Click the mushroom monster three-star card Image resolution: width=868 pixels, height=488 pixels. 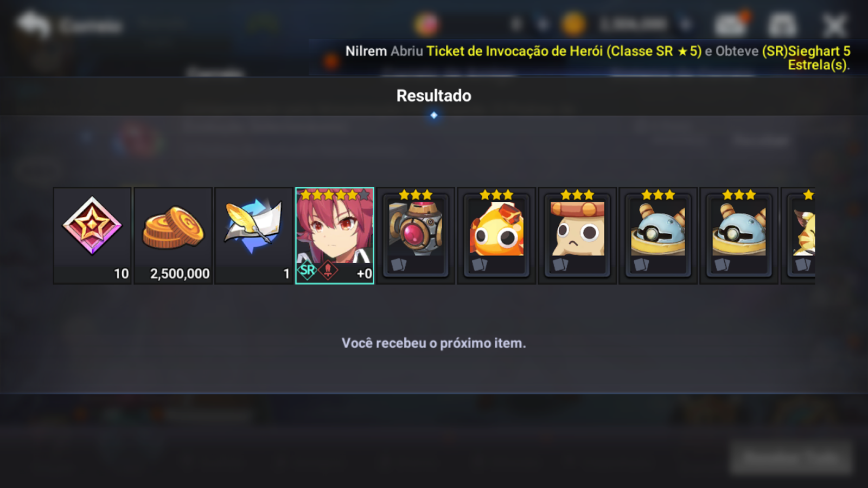[x=577, y=235]
